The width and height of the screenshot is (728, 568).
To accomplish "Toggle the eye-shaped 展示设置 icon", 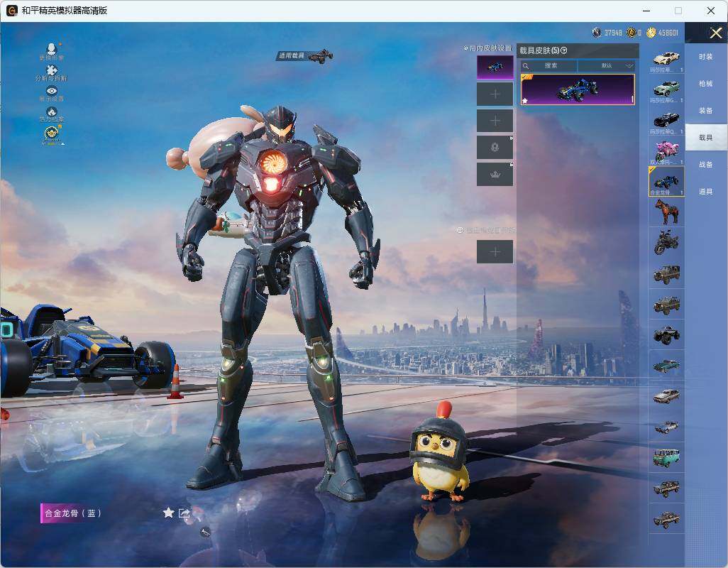I will (52, 91).
